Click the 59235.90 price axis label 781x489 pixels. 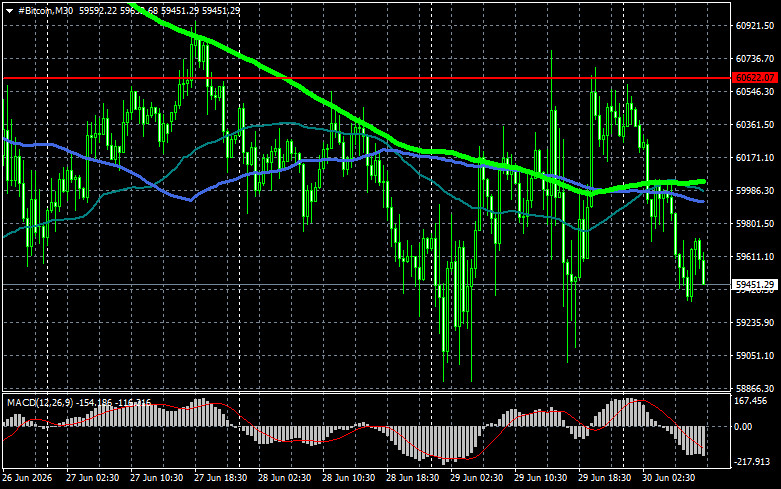(755, 323)
